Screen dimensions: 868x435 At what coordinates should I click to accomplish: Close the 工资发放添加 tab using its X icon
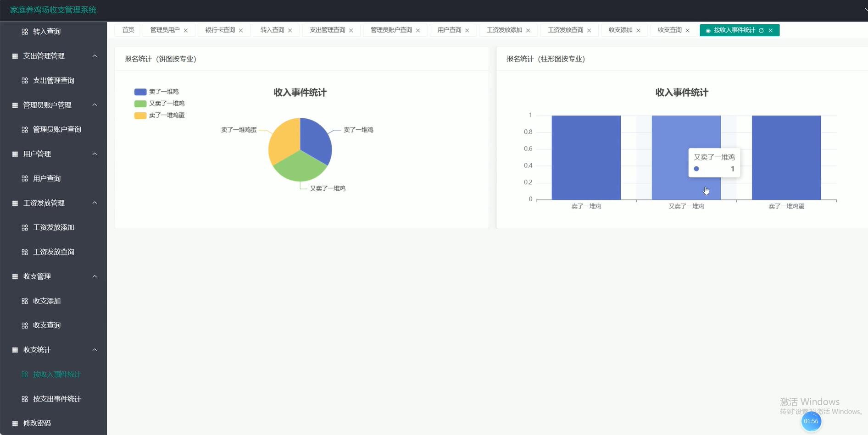[528, 30]
